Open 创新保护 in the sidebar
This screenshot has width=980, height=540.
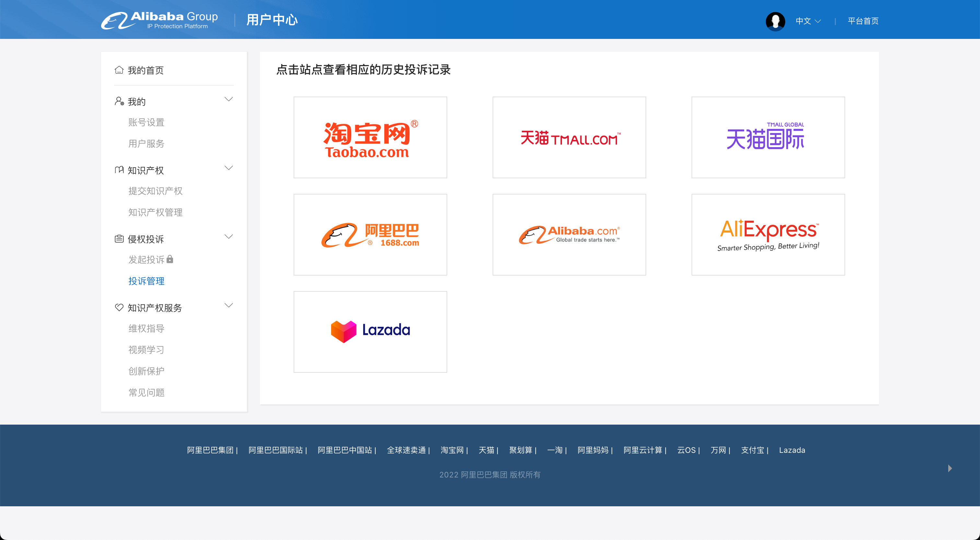click(146, 371)
